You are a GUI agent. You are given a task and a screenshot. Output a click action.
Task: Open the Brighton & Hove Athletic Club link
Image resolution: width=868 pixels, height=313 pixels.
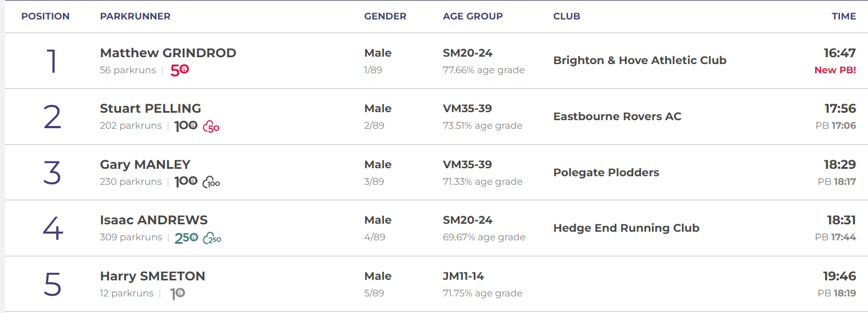[639, 61]
